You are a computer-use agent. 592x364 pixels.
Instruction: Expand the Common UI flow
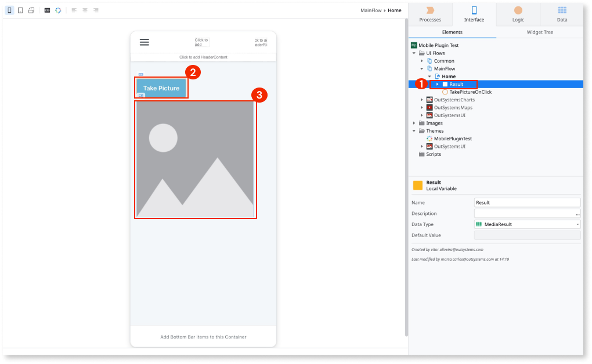coord(421,61)
